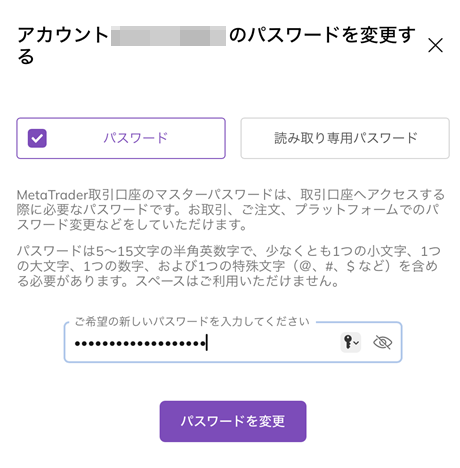Click のパスワードを変更する heading text

point(322,35)
